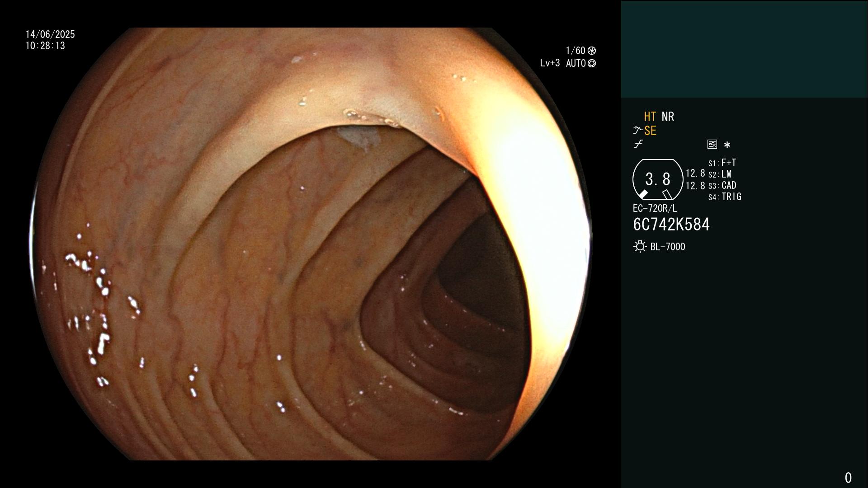Click the serial number 6C742K584
This screenshot has height=488, width=868.
671,225
